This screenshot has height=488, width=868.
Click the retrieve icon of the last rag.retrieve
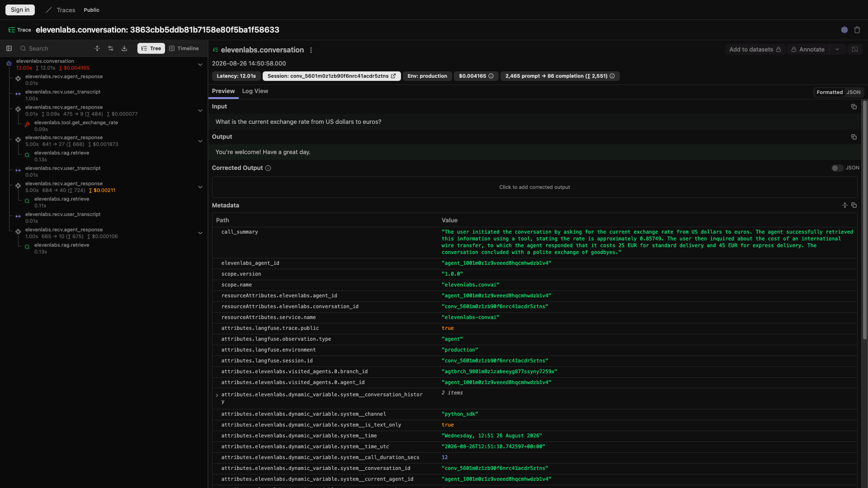(27, 247)
